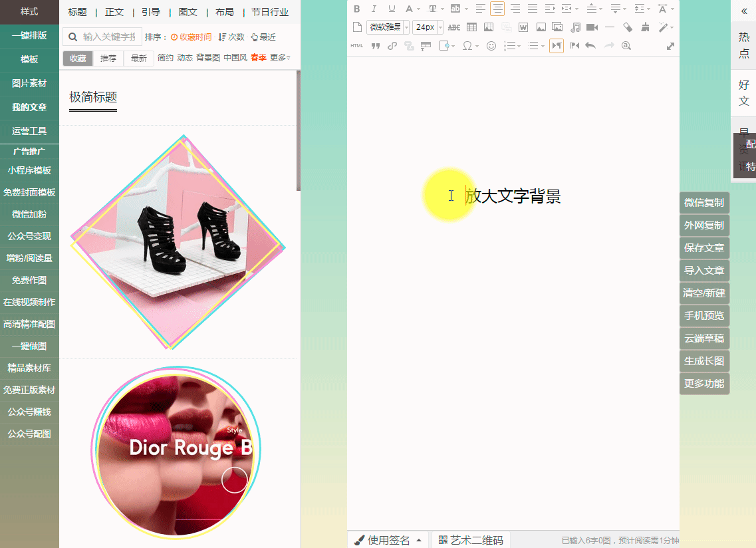Select the 最新 tab
The width and height of the screenshot is (756, 548).
pyautogui.click(x=138, y=59)
